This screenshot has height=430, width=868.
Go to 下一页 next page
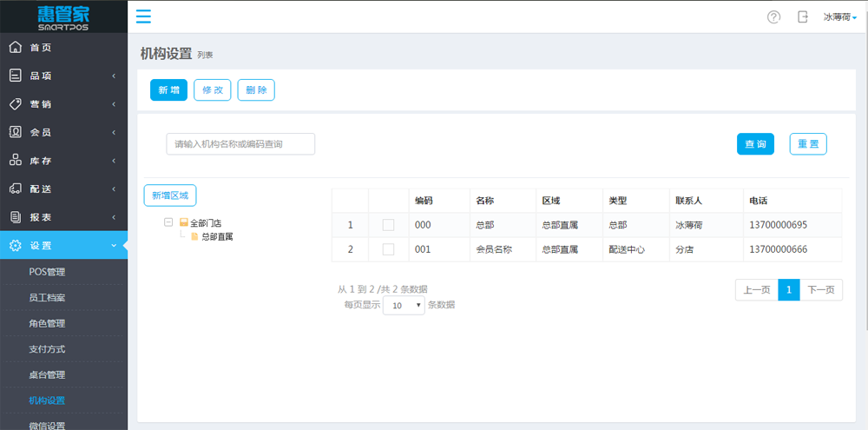(821, 290)
